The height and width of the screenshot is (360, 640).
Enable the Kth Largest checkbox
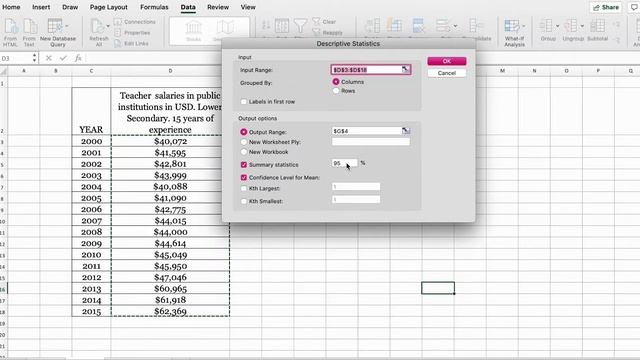pyautogui.click(x=244, y=189)
